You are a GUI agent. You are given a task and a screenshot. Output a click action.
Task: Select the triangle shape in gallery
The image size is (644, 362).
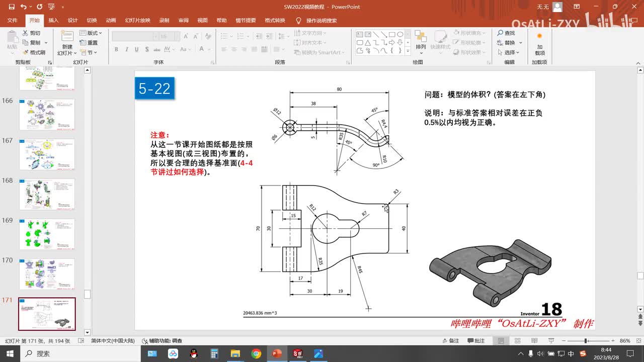368,43
